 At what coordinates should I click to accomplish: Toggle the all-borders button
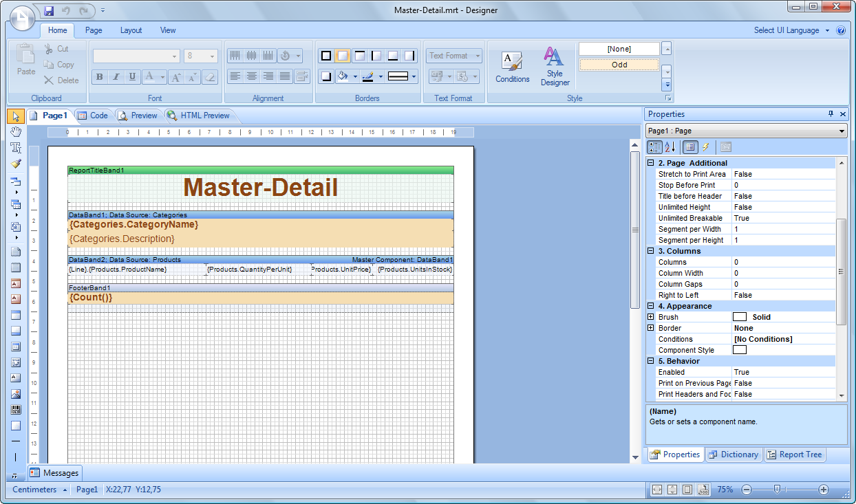tap(326, 56)
